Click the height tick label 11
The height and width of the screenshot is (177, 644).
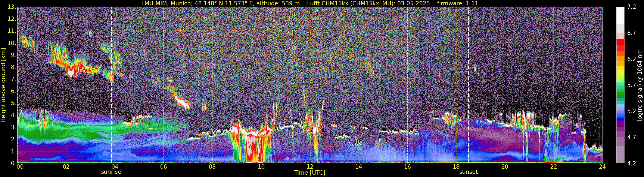[x=12, y=31]
